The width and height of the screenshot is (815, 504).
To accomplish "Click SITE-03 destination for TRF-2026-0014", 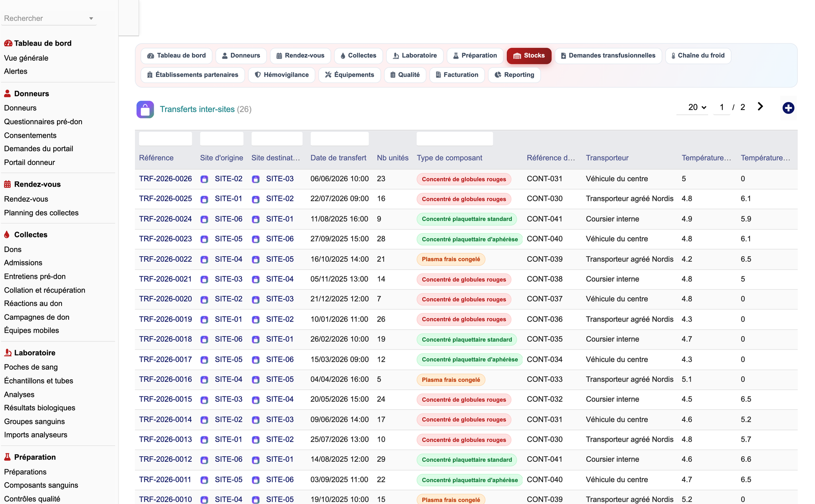I will 280,419.
